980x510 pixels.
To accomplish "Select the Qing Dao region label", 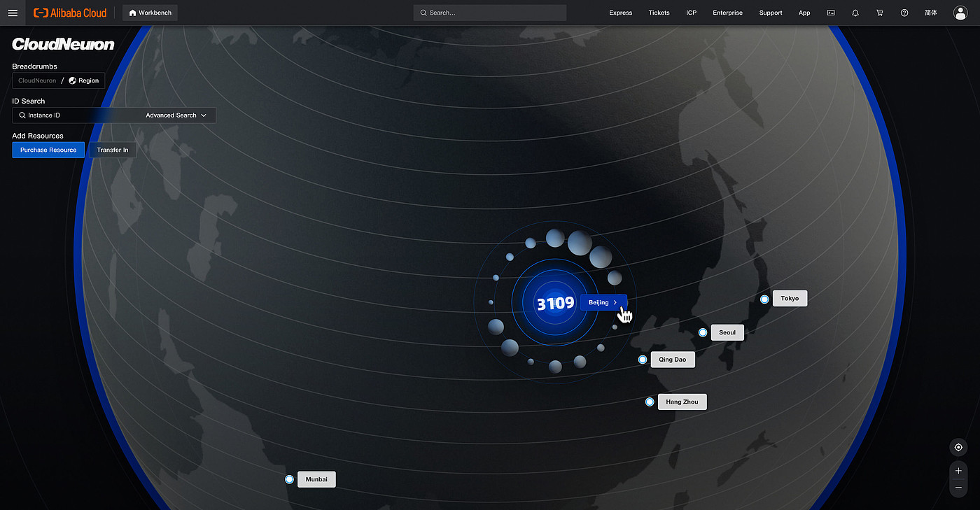I will pyautogui.click(x=673, y=360).
